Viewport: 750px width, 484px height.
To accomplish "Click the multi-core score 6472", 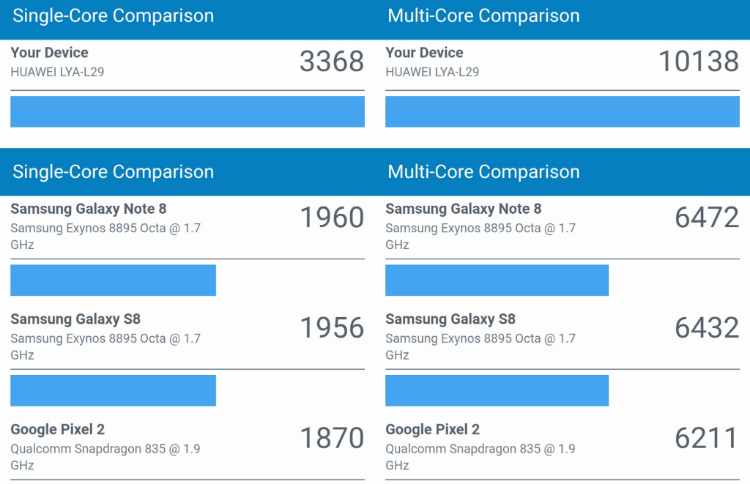I will pos(707,218).
